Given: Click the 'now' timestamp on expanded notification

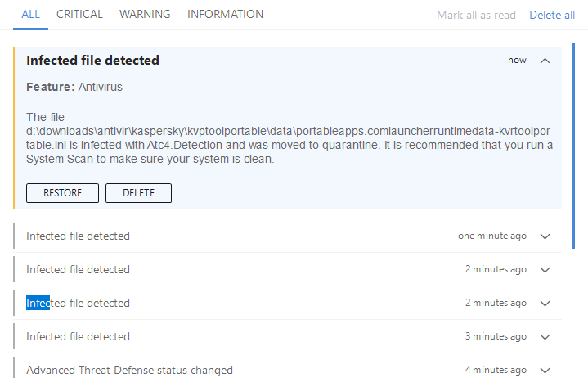Looking at the screenshot, I should pos(517,60).
